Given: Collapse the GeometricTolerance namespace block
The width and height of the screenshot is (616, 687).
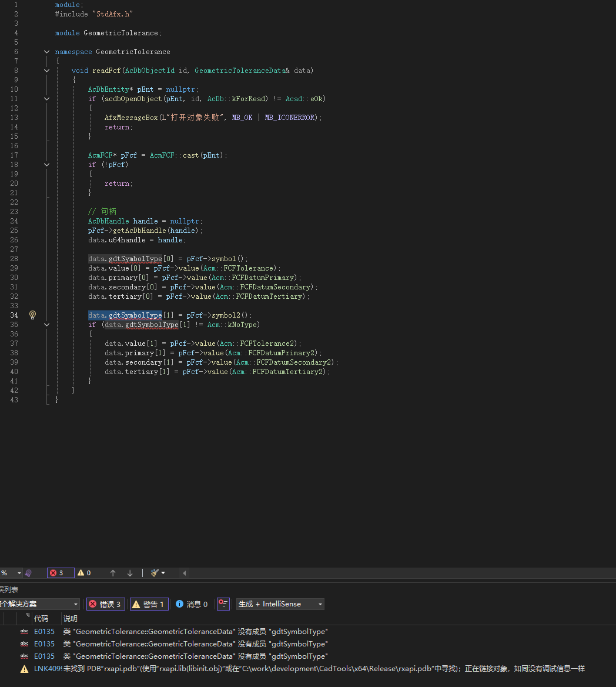Looking at the screenshot, I should [x=47, y=52].
